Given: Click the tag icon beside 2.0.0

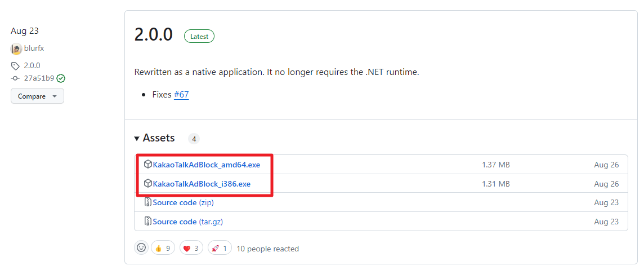Looking at the screenshot, I should coord(15,66).
